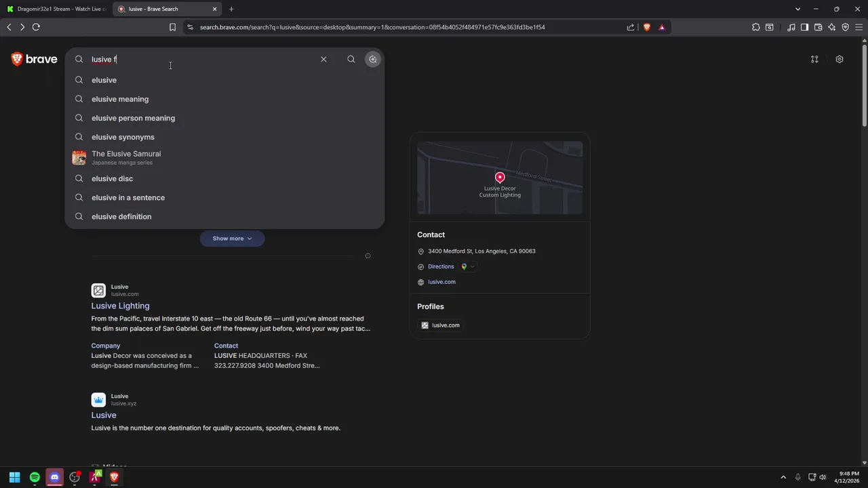Open a new tab with plus button
Viewport: 868px width, 488px height.
231,9
